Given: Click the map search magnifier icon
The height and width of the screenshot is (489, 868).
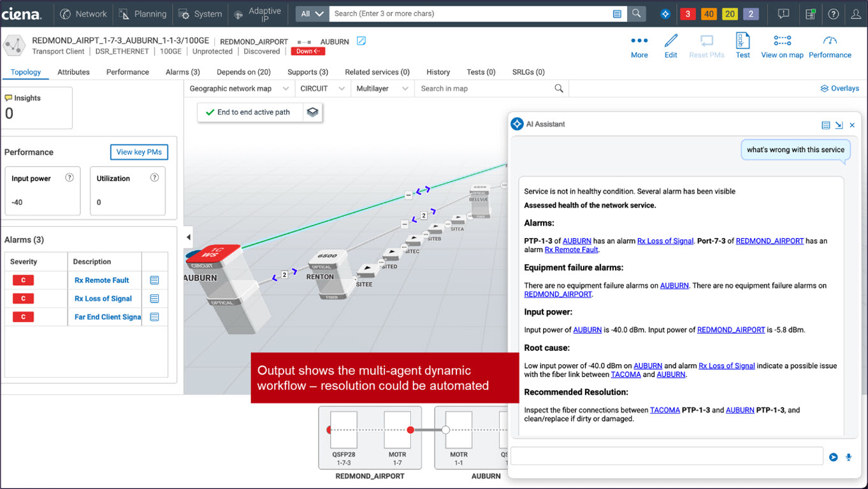Looking at the screenshot, I should (x=559, y=89).
